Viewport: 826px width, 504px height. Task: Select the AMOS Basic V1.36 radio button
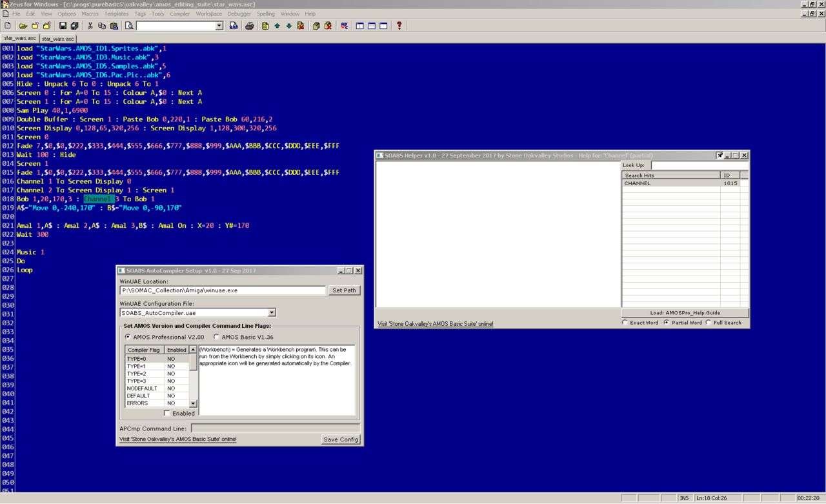pyautogui.click(x=217, y=337)
